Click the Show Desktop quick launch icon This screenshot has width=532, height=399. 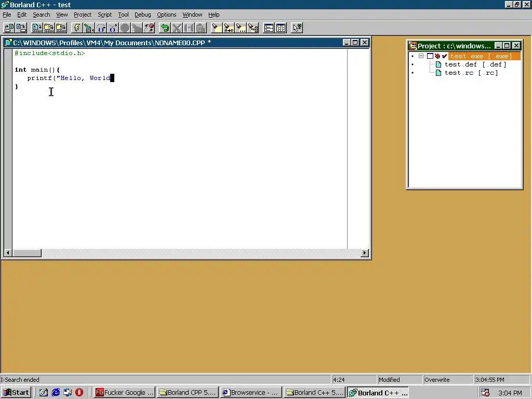44,393
